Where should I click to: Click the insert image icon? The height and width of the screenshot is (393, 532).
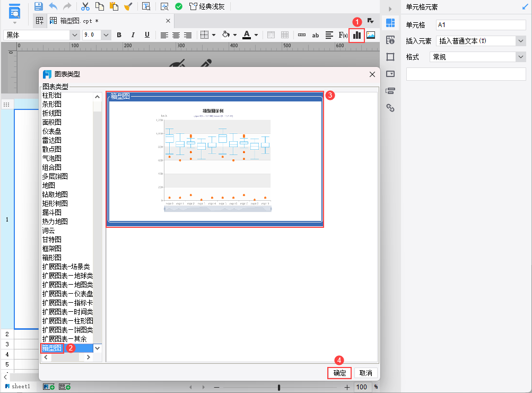(371, 35)
